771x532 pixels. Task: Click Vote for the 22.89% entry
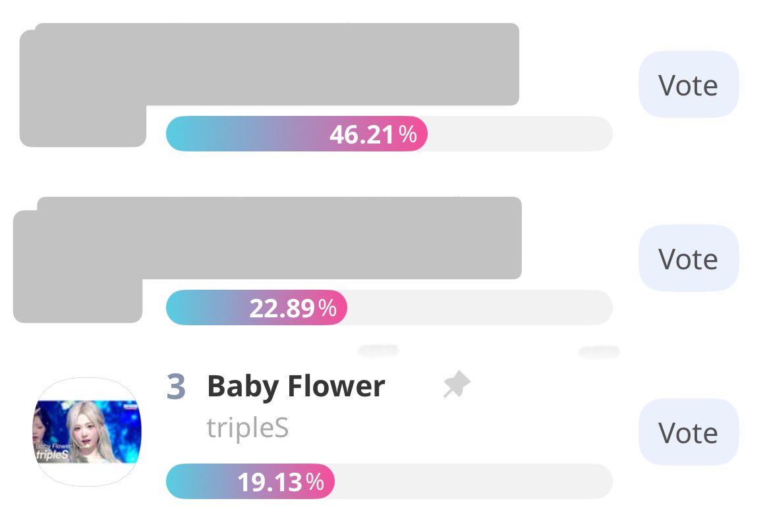(x=689, y=258)
